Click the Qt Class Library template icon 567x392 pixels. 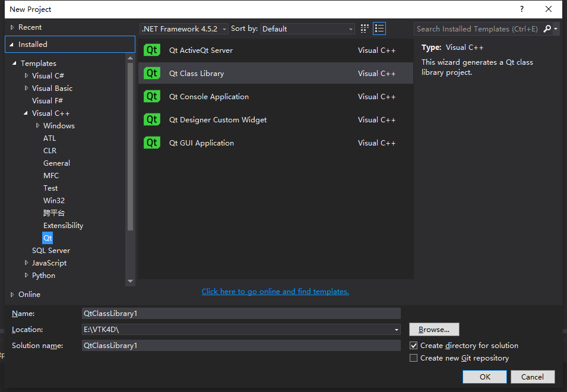(x=151, y=73)
